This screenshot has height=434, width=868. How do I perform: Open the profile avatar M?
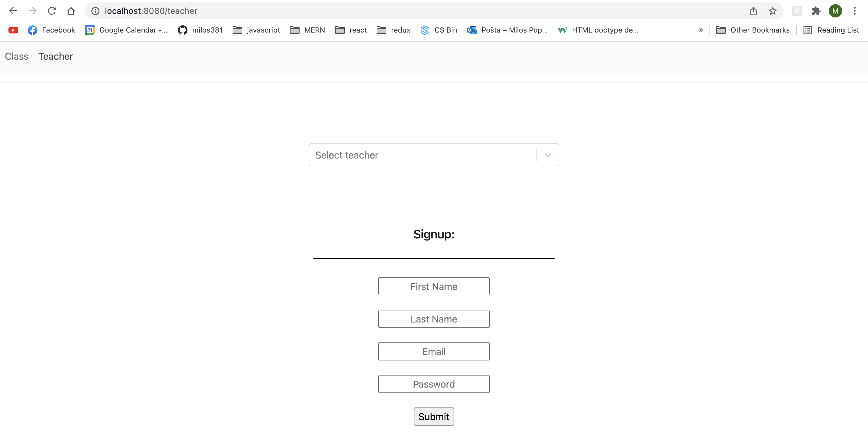(x=835, y=11)
